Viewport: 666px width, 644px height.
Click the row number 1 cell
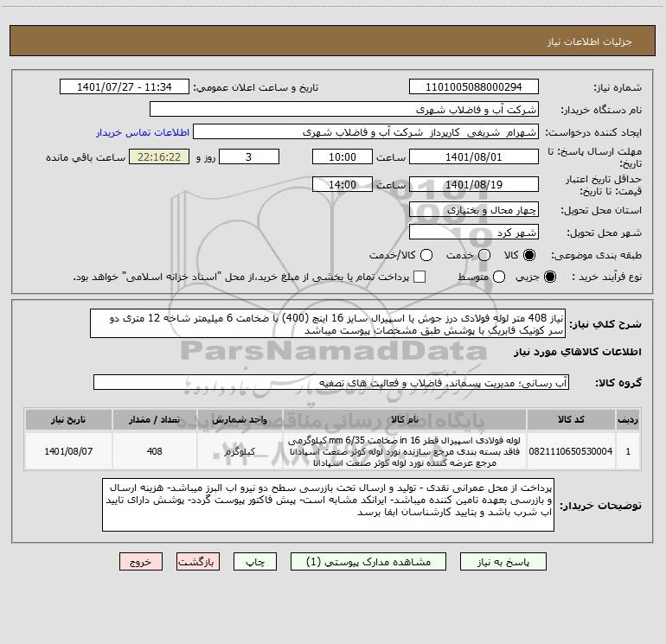click(x=628, y=451)
